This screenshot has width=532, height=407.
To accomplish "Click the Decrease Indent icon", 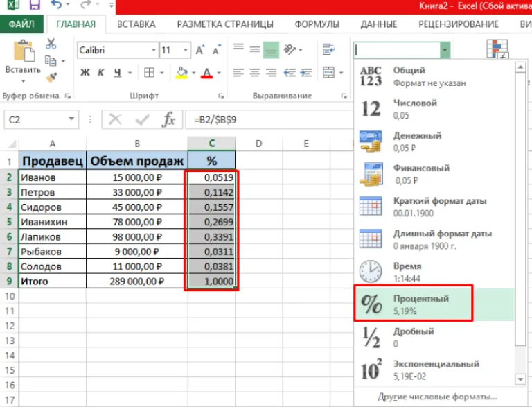I will (290, 73).
